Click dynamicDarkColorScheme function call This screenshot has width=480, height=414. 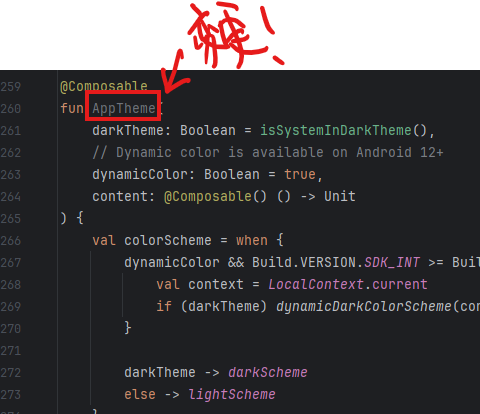point(364,306)
